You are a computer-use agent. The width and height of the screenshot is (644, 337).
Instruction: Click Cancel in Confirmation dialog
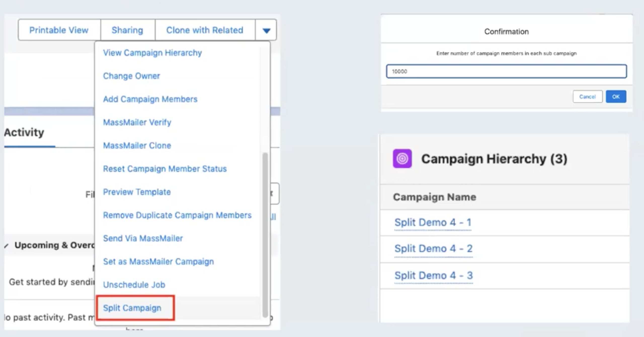pos(588,96)
